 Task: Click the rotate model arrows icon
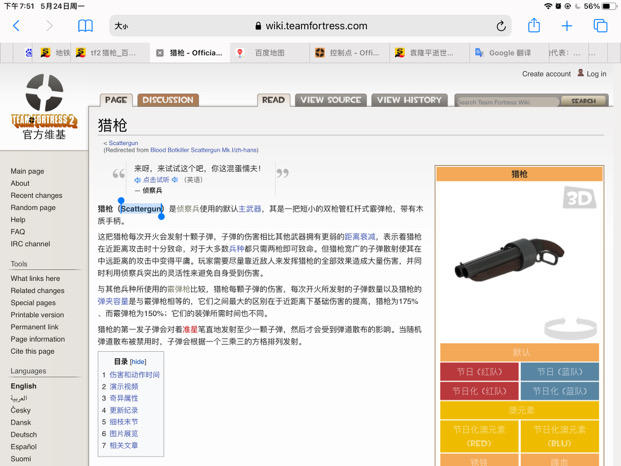coord(570,328)
